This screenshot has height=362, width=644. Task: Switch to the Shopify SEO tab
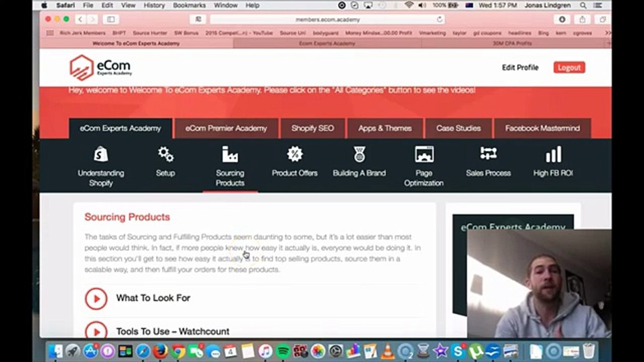pyautogui.click(x=312, y=128)
